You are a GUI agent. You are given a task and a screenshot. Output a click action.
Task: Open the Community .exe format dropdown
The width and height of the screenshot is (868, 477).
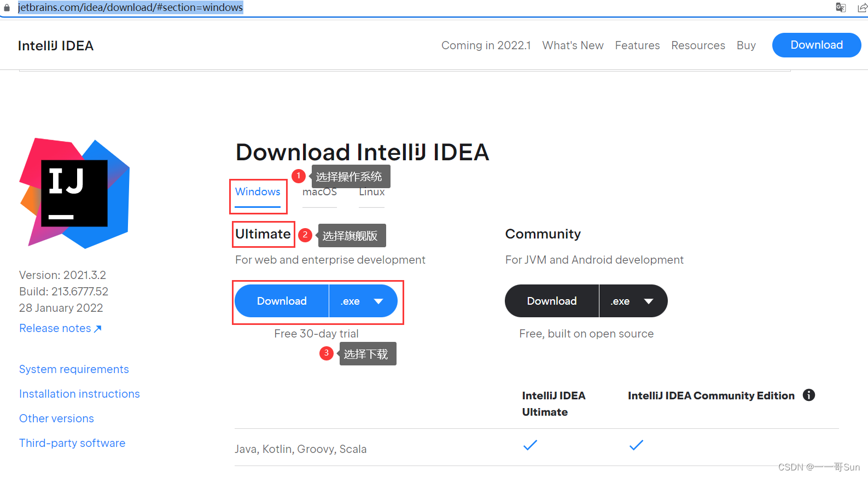[x=633, y=301]
